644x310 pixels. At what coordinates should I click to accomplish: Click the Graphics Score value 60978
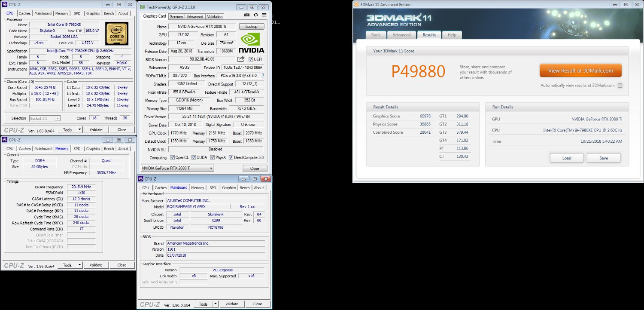pyautogui.click(x=425, y=116)
